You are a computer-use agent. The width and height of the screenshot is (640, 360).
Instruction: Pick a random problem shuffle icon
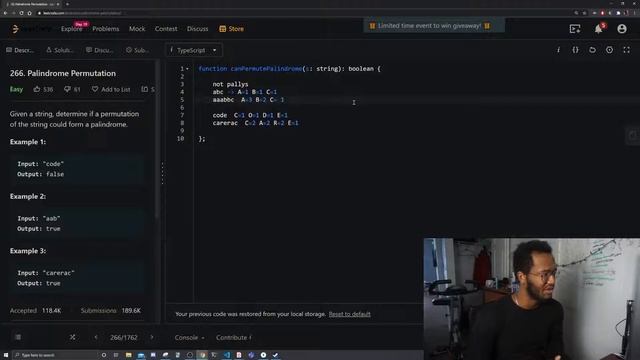click(x=72, y=337)
